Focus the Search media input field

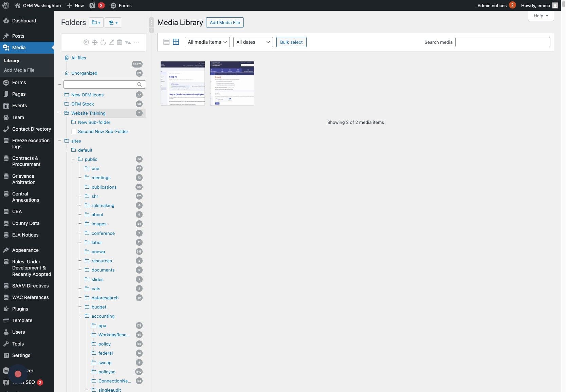click(503, 42)
